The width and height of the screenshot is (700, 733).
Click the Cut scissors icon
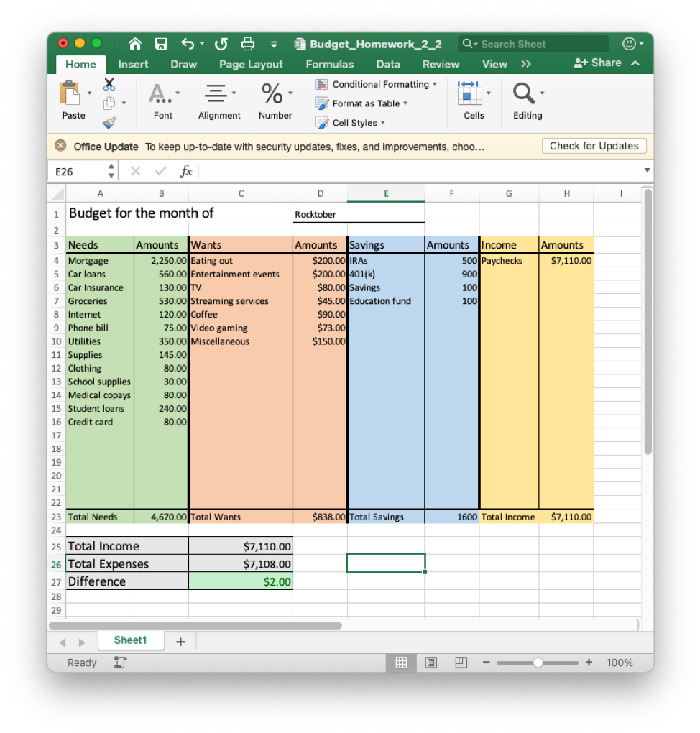(109, 84)
